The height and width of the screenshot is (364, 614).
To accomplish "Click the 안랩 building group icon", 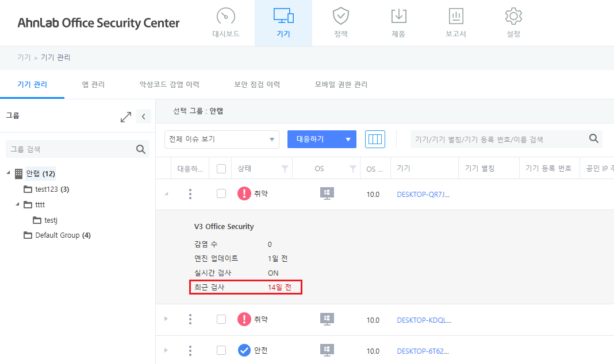I will (x=18, y=173).
